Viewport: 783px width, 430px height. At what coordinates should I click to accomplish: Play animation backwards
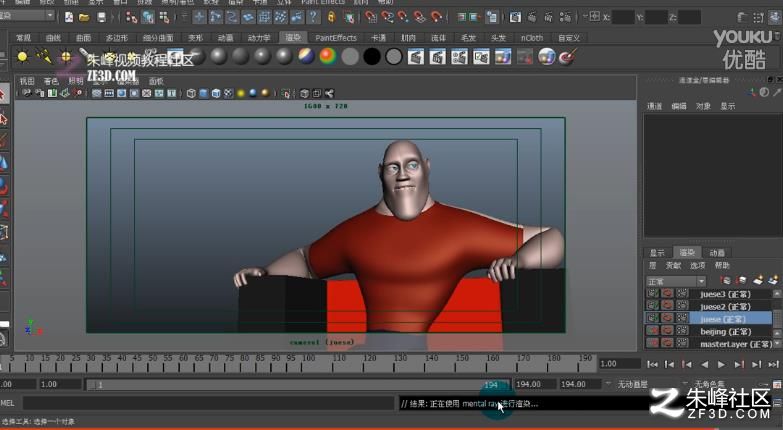(x=704, y=365)
